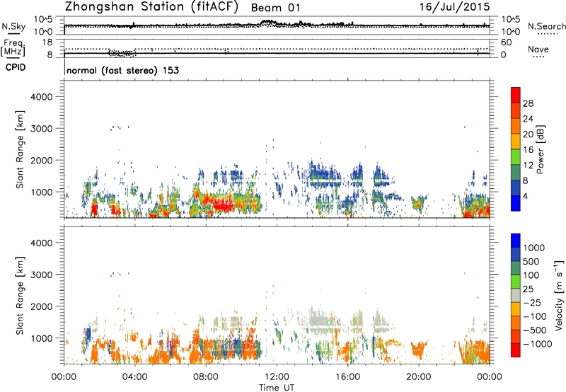Image resolution: width=566 pixels, height=392 pixels.
Task: Pick the grey Velocity swatch between 25 and -25
Action: pos(516,296)
